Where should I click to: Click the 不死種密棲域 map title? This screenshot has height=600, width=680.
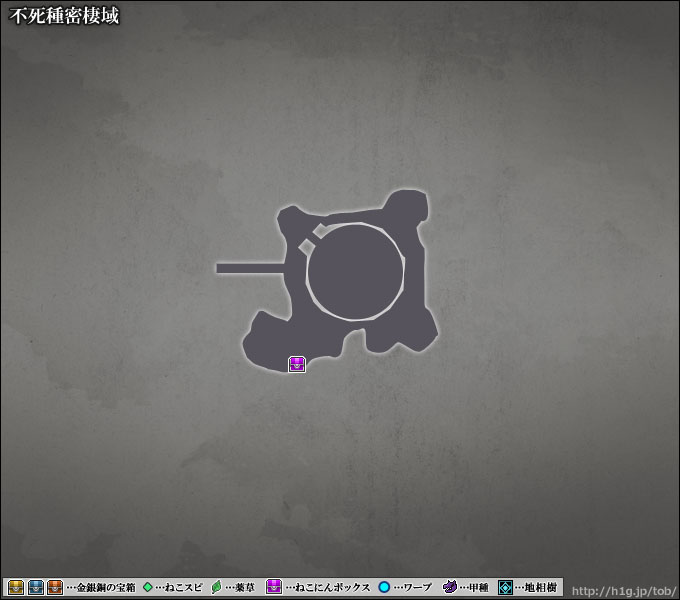tap(65, 15)
